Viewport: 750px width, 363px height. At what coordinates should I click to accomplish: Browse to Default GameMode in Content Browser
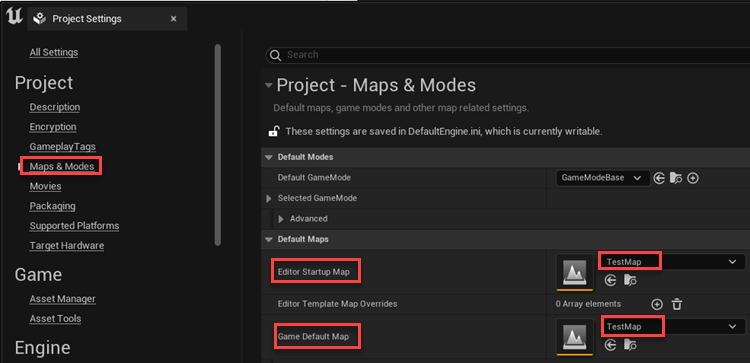pos(676,178)
